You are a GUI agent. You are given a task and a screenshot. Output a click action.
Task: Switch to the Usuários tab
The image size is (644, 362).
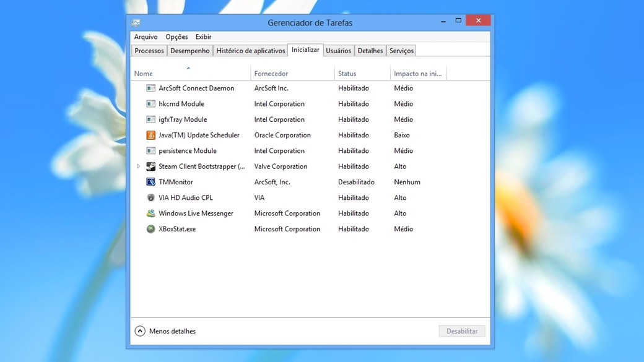pyautogui.click(x=339, y=51)
